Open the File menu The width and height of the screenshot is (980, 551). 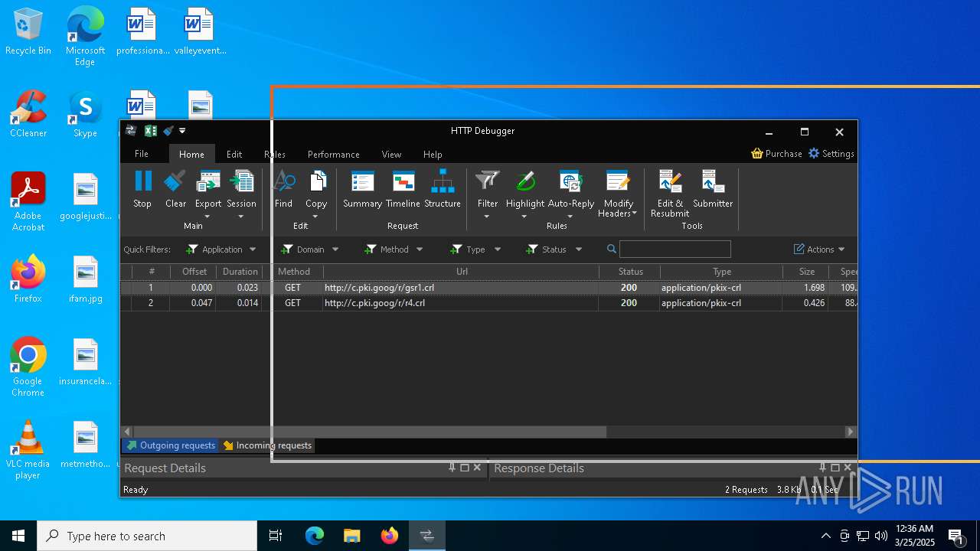point(142,154)
